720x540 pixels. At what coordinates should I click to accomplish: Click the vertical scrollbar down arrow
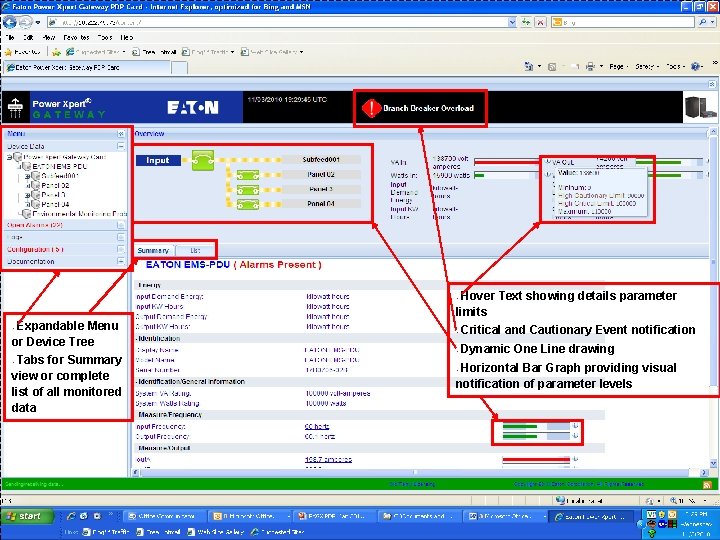tap(713, 463)
